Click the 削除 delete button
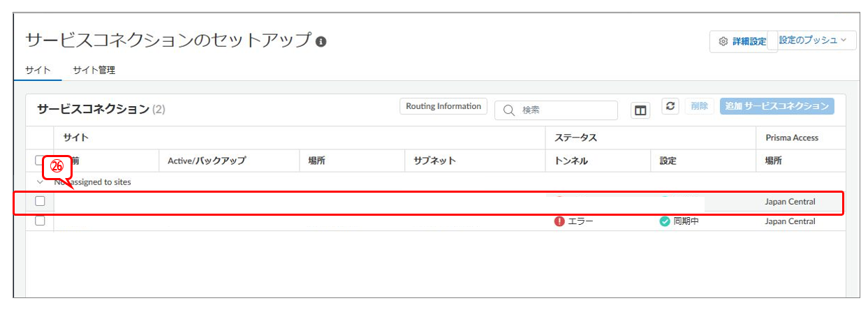This screenshot has width=868, height=310. pyautogui.click(x=700, y=106)
